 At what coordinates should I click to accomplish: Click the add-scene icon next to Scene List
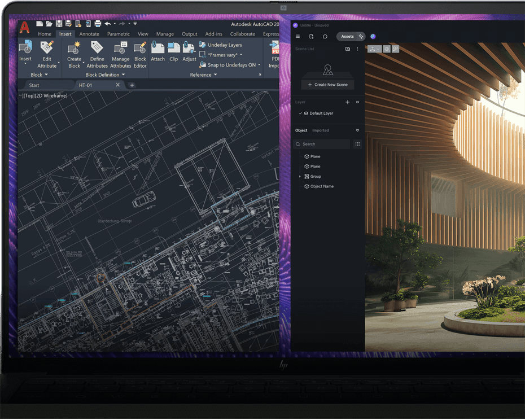(348, 49)
